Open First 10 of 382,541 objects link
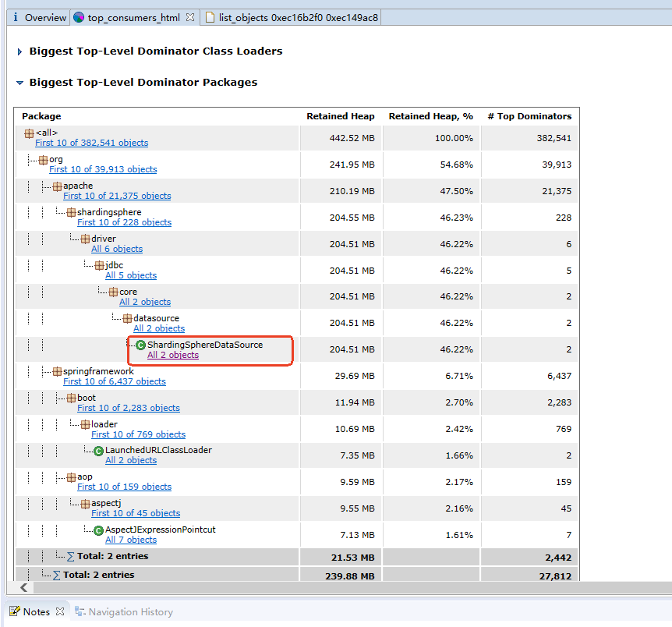Screen dimensions: 672x627 [91, 143]
